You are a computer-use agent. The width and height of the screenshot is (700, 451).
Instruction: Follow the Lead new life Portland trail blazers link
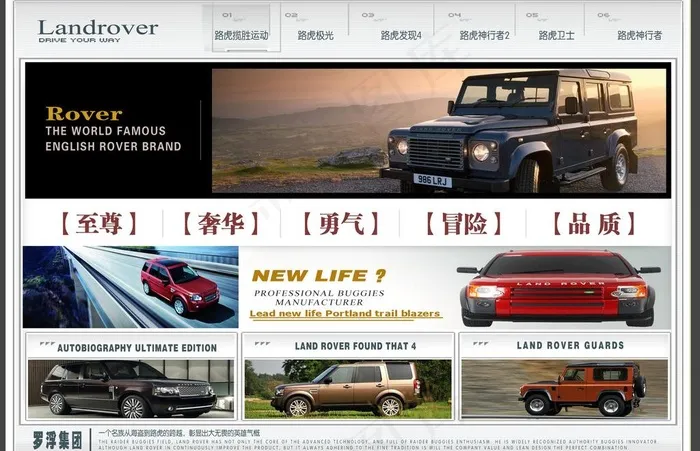click(x=346, y=313)
